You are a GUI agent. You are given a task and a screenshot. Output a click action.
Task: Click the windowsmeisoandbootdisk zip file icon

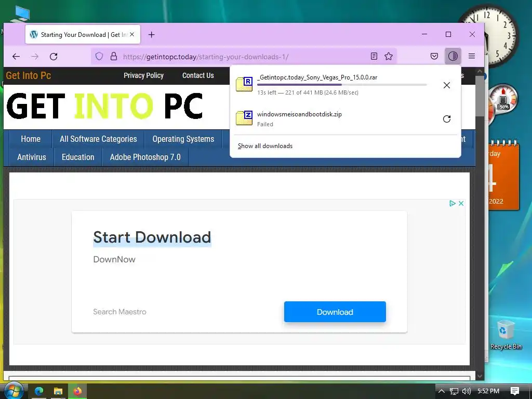click(244, 118)
